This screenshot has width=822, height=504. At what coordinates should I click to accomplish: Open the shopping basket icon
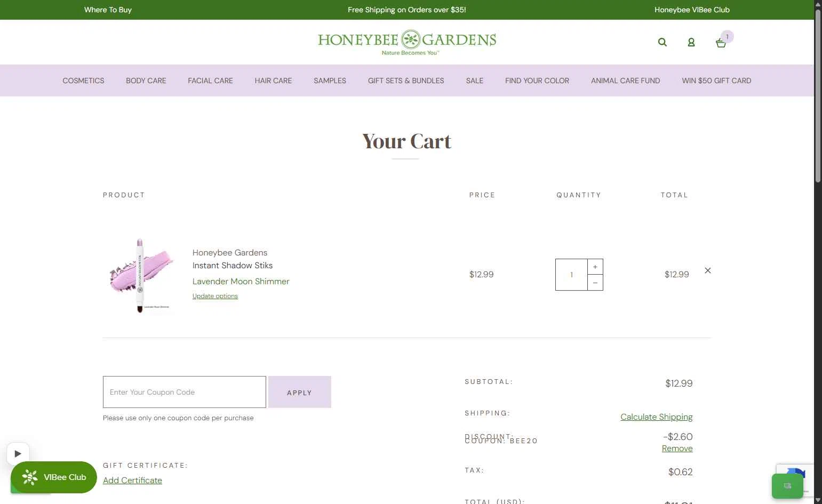[x=721, y=43]
